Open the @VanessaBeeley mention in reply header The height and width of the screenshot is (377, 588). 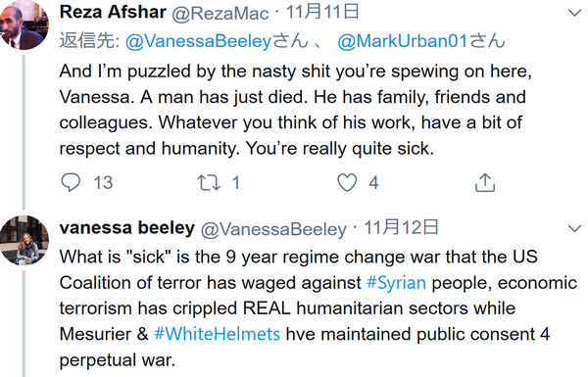198,41
